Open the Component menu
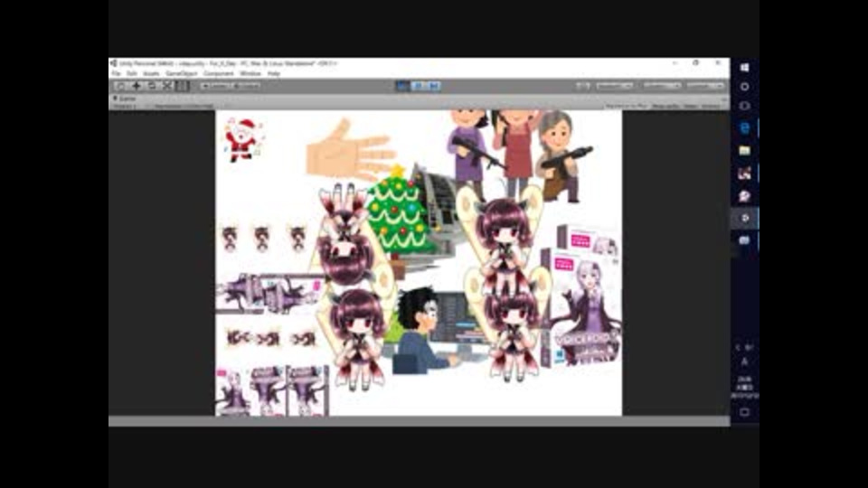Image resolution: width=868 pixels, height=488 pixels. click(218, 73)
